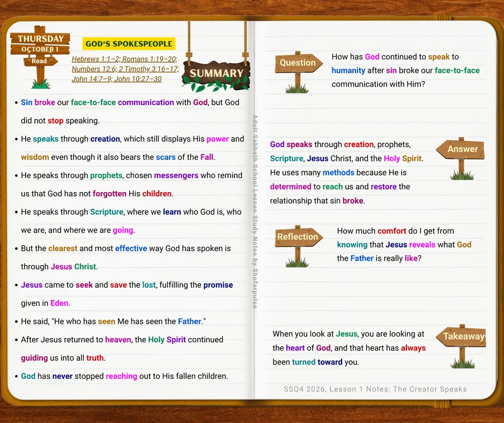Image resolution: width=504 pixels, height=423 pixels.
Task: Click the Jesus Christ text in summary
Action: pyautogui.click(x=73, y=267)
